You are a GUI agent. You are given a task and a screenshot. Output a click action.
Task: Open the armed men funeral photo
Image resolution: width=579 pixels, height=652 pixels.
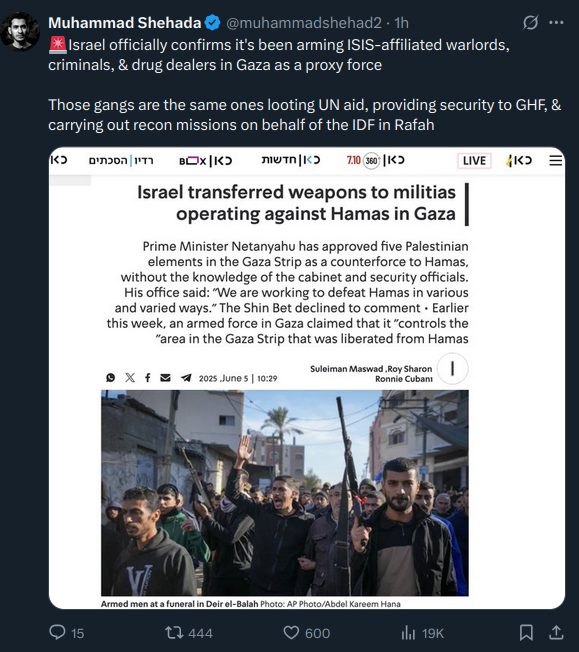pos(285,493)
